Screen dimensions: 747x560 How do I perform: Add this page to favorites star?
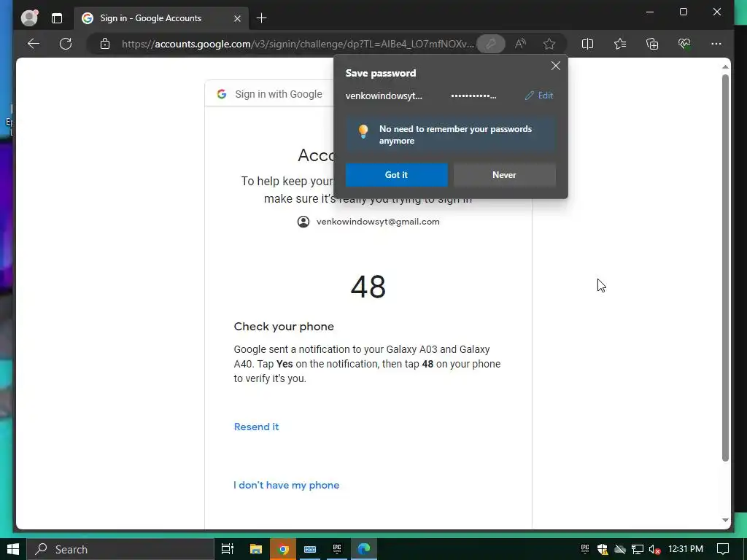pos(549,44)
